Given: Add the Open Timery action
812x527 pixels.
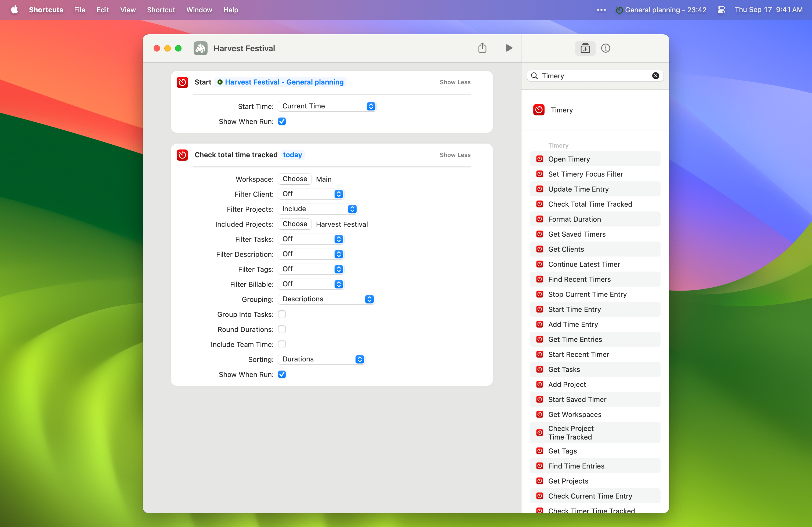Looking at the screenshot, I should [595, 159].
